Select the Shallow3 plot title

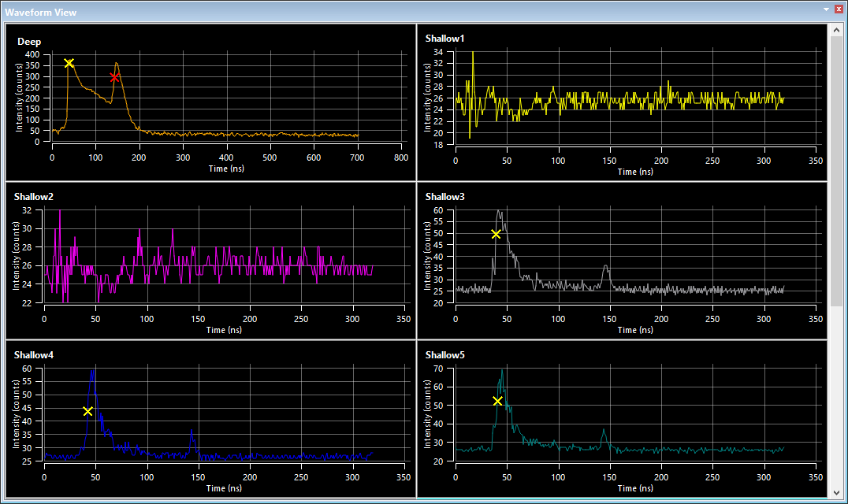pos(445,196)
